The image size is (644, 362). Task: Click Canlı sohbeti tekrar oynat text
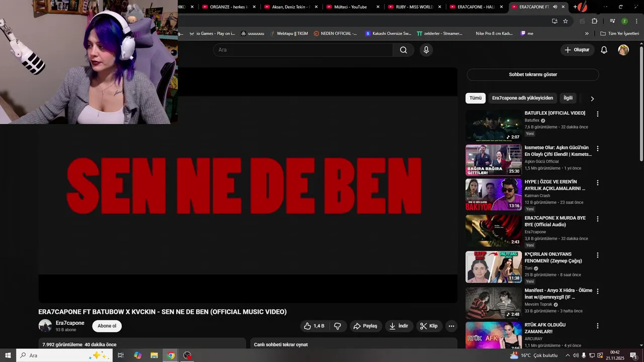(281, 344)
